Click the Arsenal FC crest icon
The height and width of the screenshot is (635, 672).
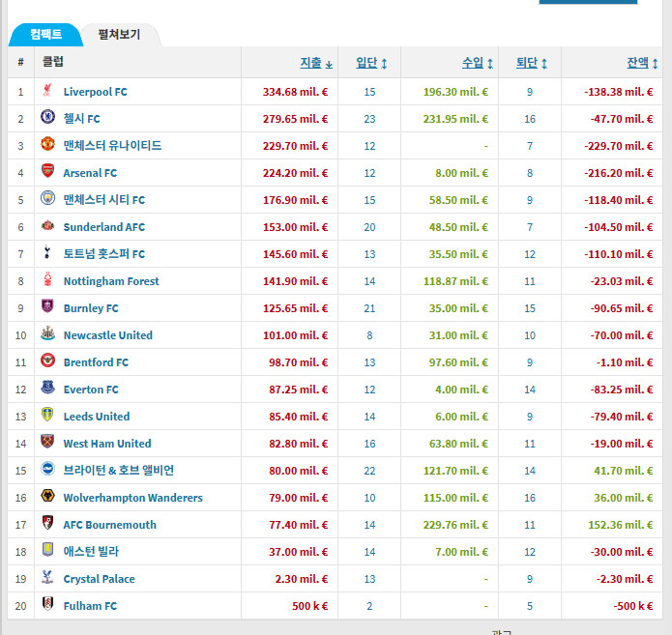pyautogui.click(x=47, y=171)
